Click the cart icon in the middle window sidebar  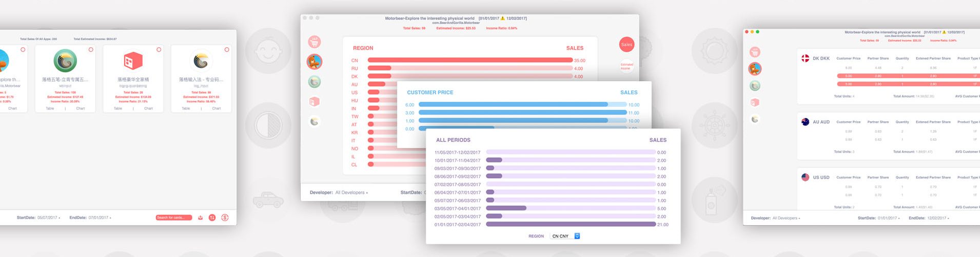pyautogui.click(x=315, y=42)
